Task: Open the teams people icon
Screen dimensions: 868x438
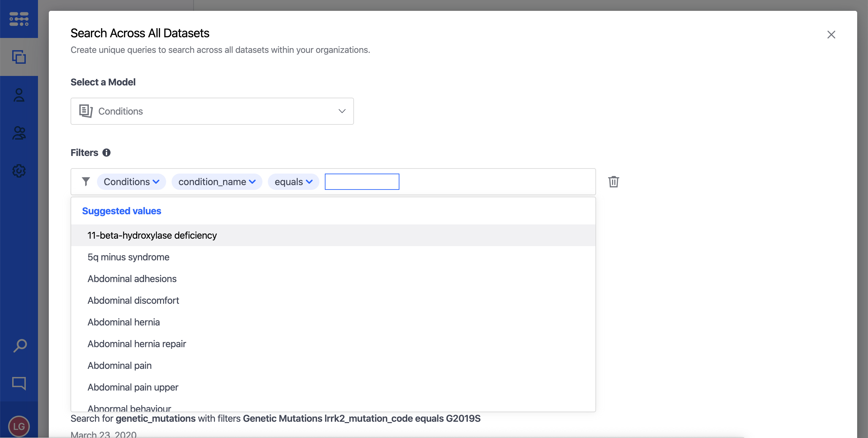Action: pos(19,133)
